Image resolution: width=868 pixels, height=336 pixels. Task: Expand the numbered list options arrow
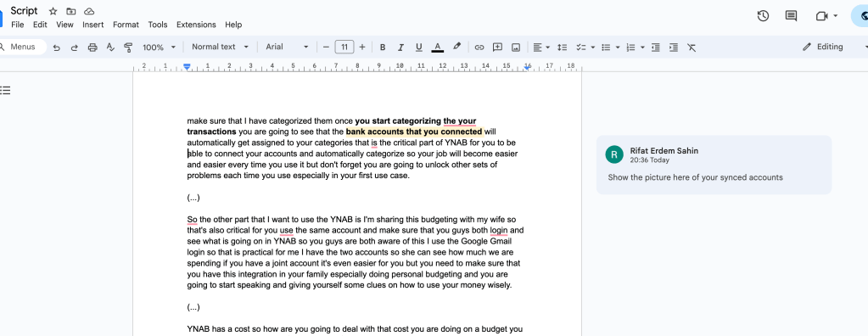[642, 48]
